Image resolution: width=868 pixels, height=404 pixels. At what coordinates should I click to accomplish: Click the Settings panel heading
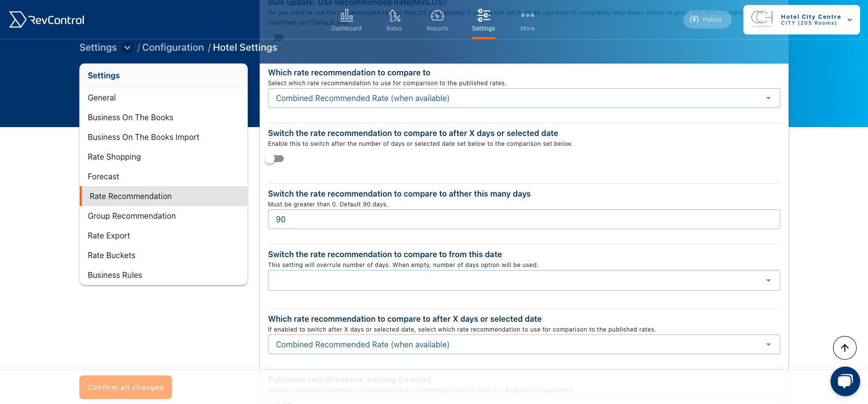[x=103, y=75]
